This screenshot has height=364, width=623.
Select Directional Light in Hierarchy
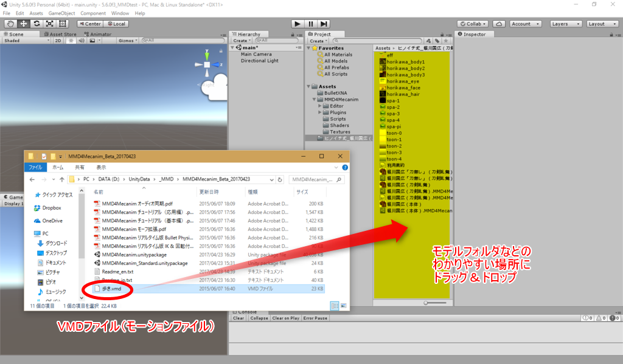pyautogui.click(x=259, y=61)
